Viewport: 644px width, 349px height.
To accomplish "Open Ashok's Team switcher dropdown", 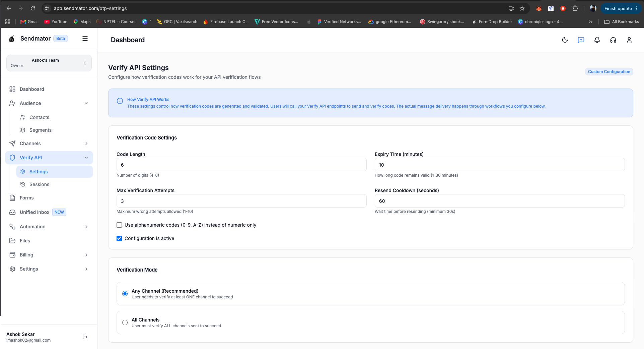I will (49, 63).
